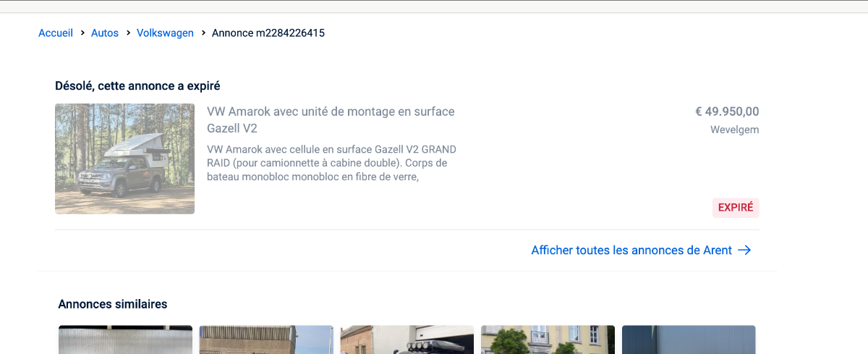Open the fourth similar listing with yellow building
Viewport: 868px width, 354px height.
click(x=548, y=340)
